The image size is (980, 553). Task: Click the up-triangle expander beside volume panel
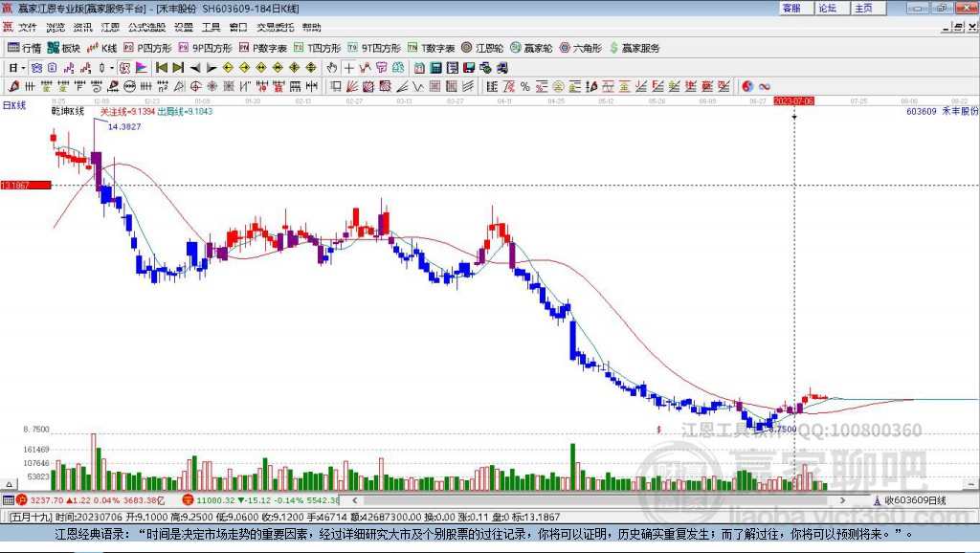pyautogui.click(x=9, y=484)
